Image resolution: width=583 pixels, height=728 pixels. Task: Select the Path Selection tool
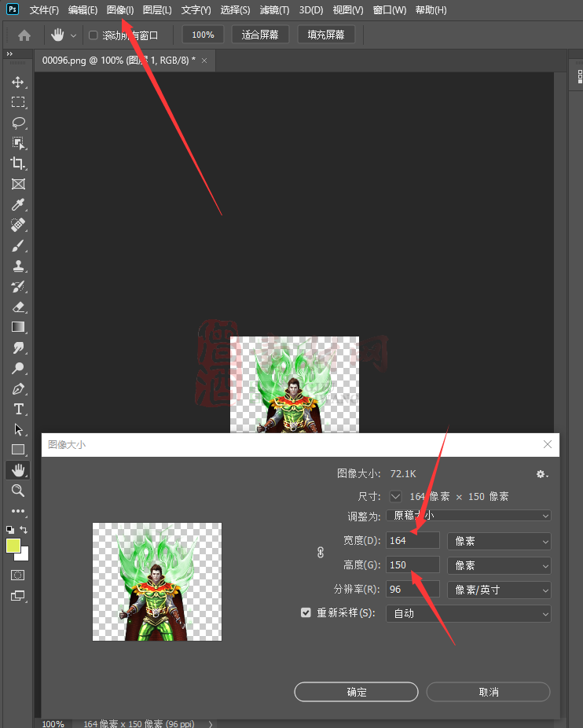[x=18, y=429]
